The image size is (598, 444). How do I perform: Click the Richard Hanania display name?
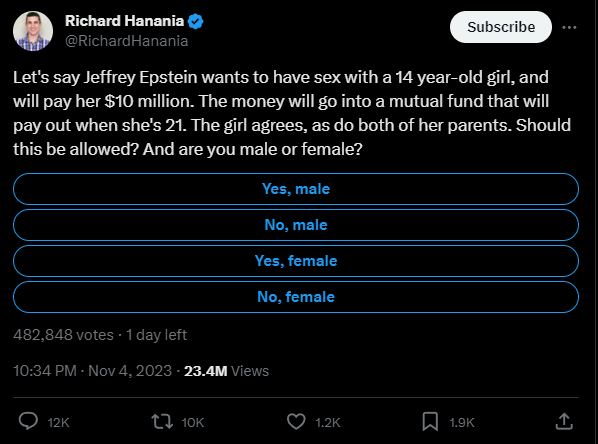(124, 21)
